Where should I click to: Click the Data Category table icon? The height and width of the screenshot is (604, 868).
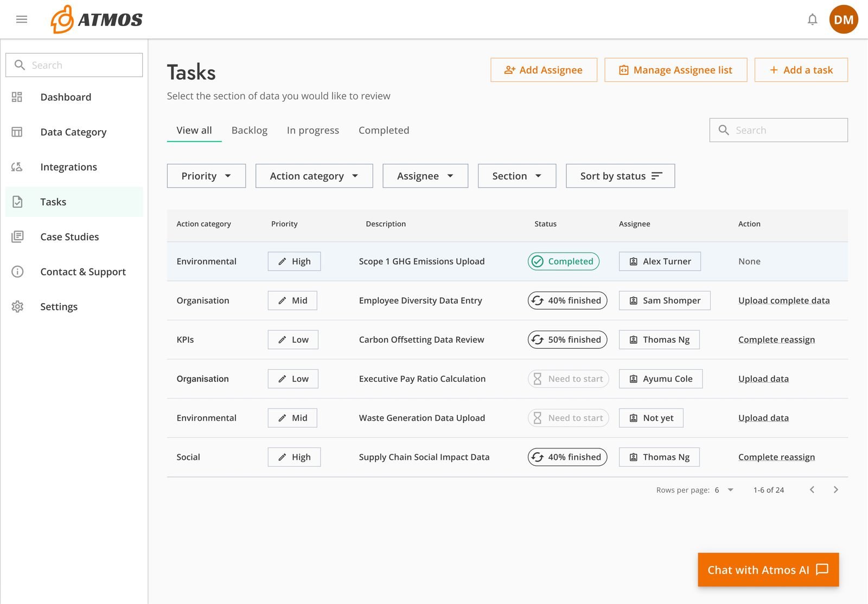point(17,132)
